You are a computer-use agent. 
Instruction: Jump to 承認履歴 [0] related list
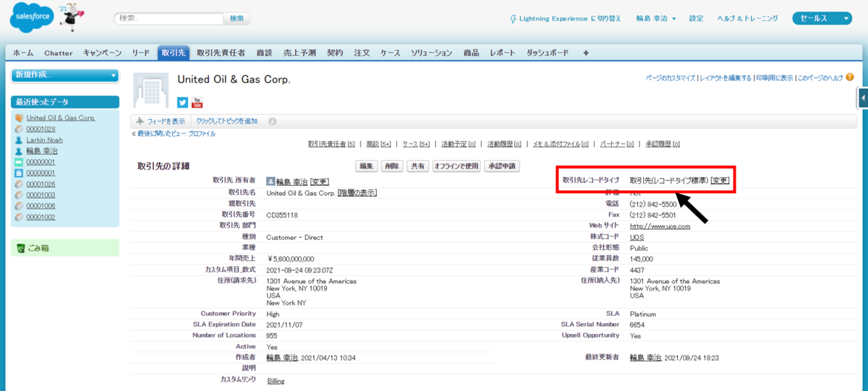tap(663, 144)
